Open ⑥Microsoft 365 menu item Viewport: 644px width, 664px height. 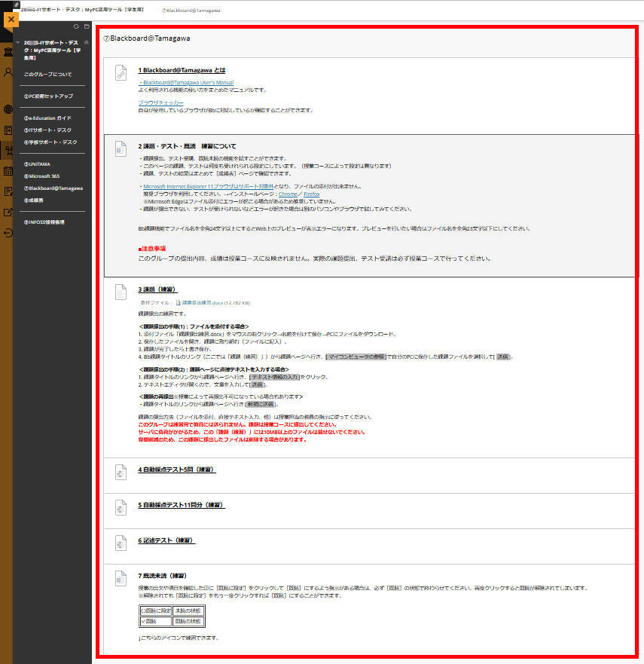pyautogui.click(x=41, y=176)
